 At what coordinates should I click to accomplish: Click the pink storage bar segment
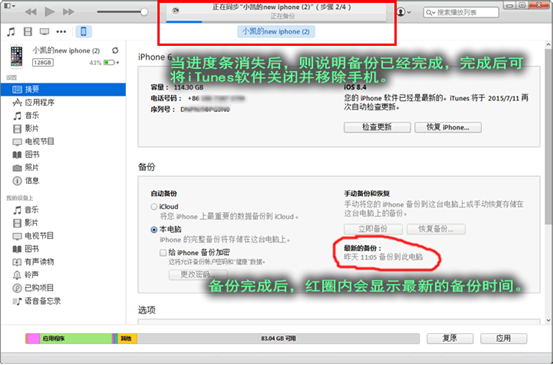tap(34, 339)
